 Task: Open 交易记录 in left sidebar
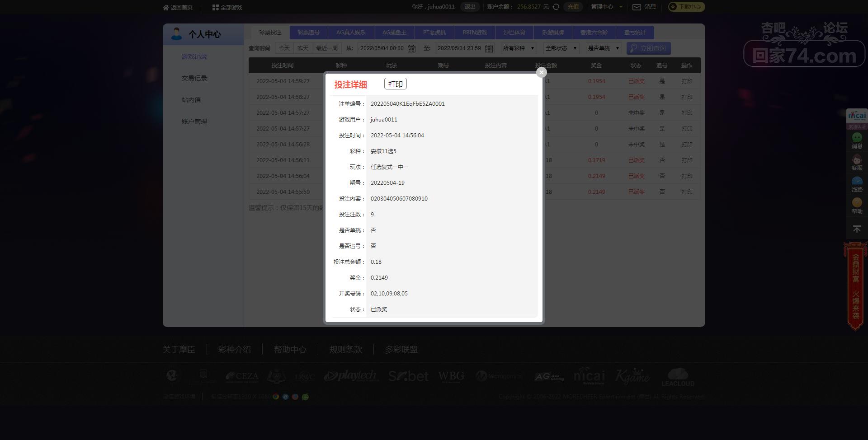pos(194,78)
